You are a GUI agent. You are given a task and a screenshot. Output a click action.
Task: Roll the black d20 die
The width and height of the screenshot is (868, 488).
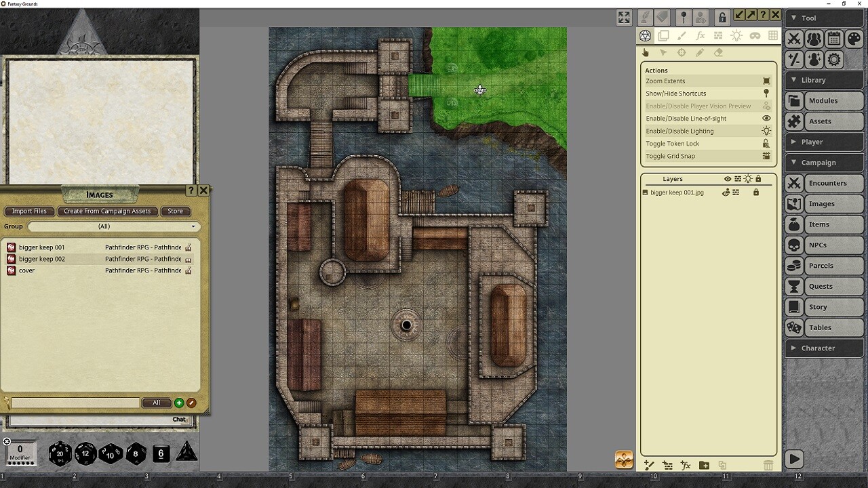(59, 453)
